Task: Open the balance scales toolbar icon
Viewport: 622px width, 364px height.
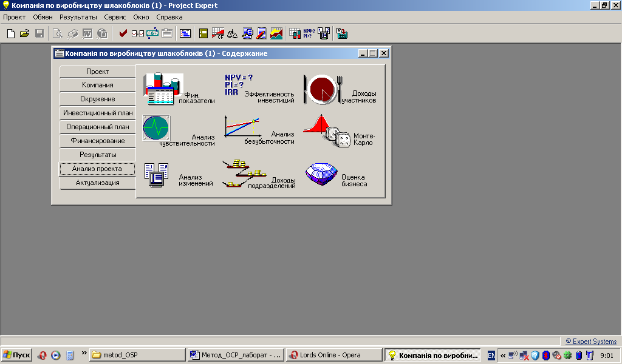Action: pyautogui.click(x=232, y=33)
